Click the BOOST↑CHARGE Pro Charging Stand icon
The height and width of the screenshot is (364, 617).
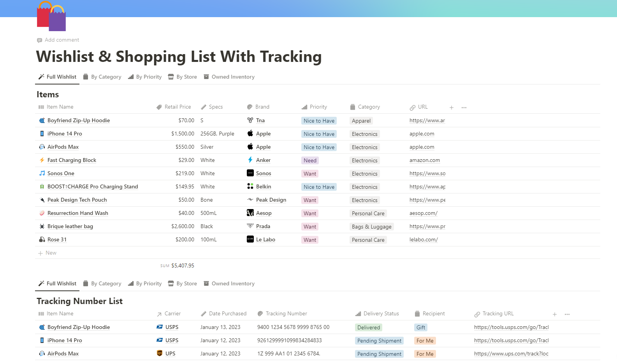(x=42, y=186)
